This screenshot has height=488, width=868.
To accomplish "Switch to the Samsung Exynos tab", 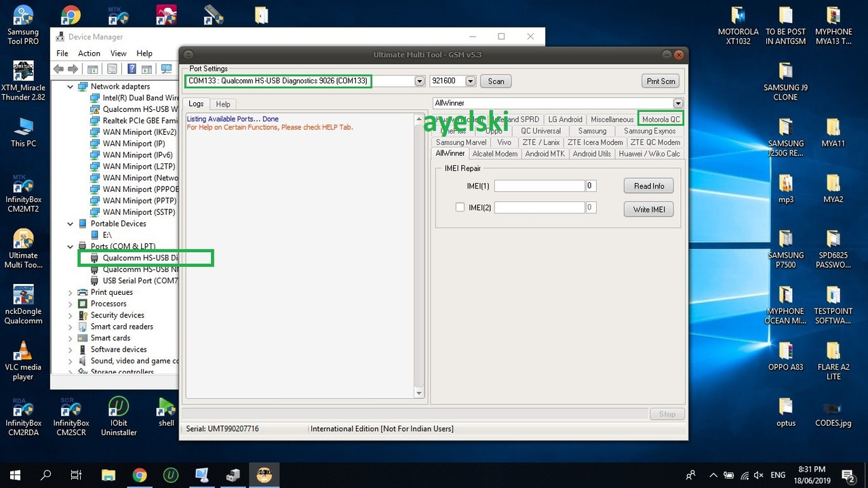I will [650, 131].
